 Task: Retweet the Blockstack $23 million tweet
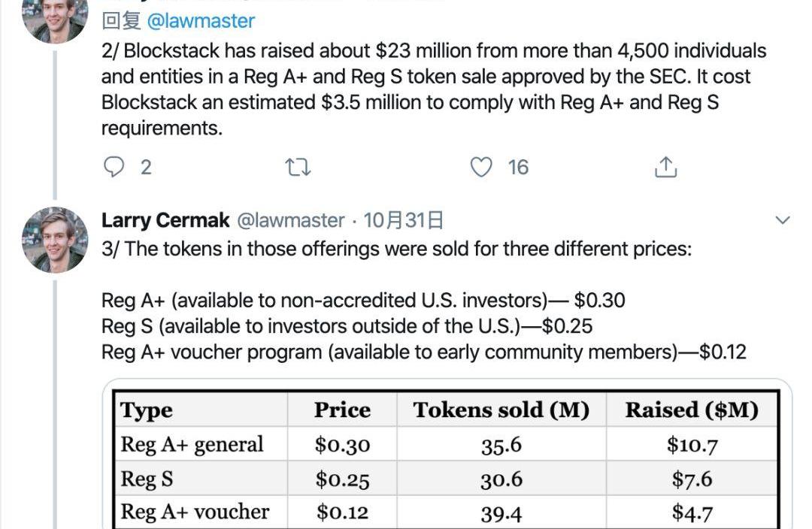click(298, 167)
